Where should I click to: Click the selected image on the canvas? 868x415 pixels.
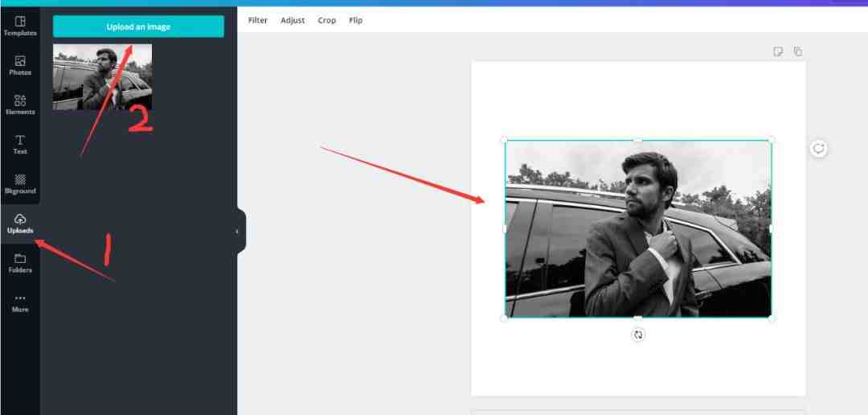(x=637, y=228)
